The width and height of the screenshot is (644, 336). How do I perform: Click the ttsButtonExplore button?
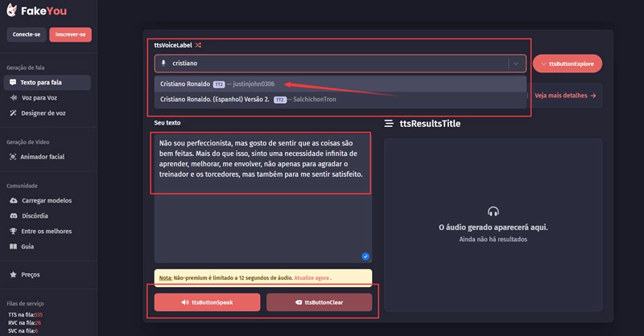[568, 64]
